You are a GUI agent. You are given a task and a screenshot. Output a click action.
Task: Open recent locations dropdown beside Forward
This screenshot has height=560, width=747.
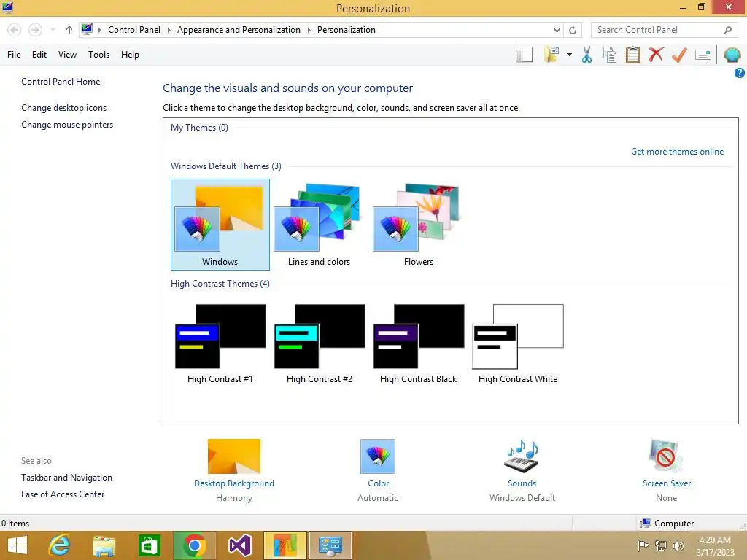(x=53, y=30)
